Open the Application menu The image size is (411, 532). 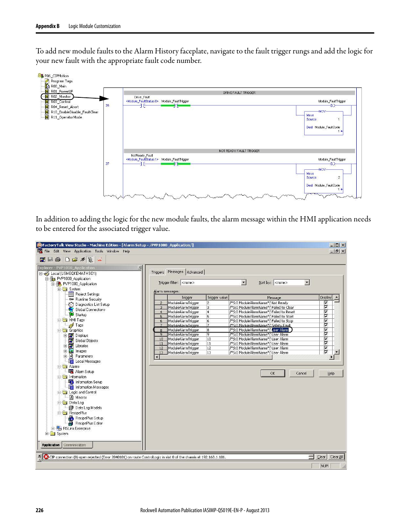(x=83, y=251)
